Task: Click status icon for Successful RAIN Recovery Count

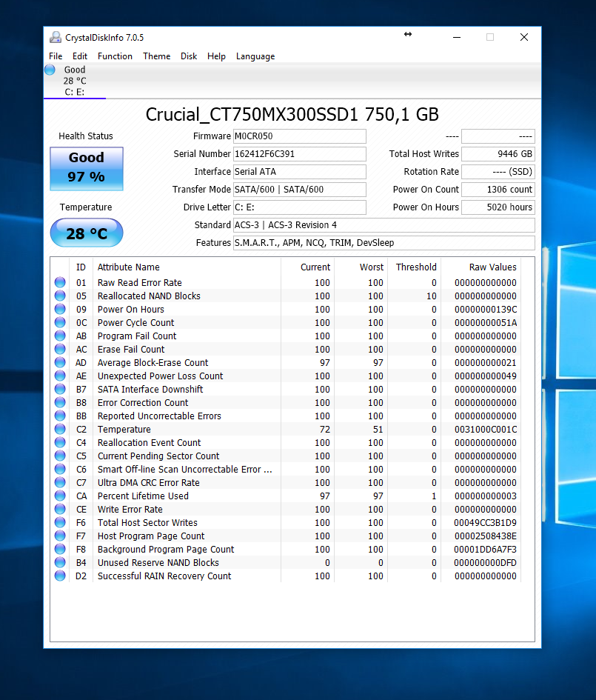Action: (x=60, y=576)
